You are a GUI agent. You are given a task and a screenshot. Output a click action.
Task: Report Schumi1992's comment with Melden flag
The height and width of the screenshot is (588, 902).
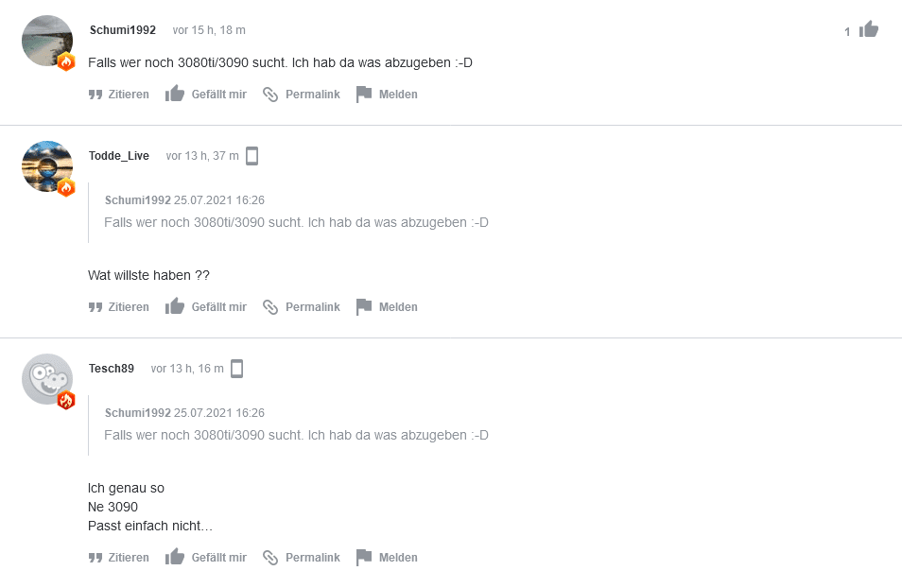click(387, 95)
